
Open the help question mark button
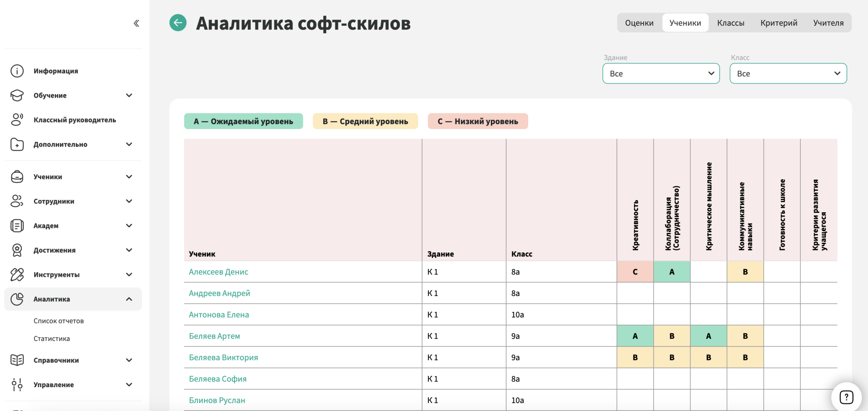846,397
